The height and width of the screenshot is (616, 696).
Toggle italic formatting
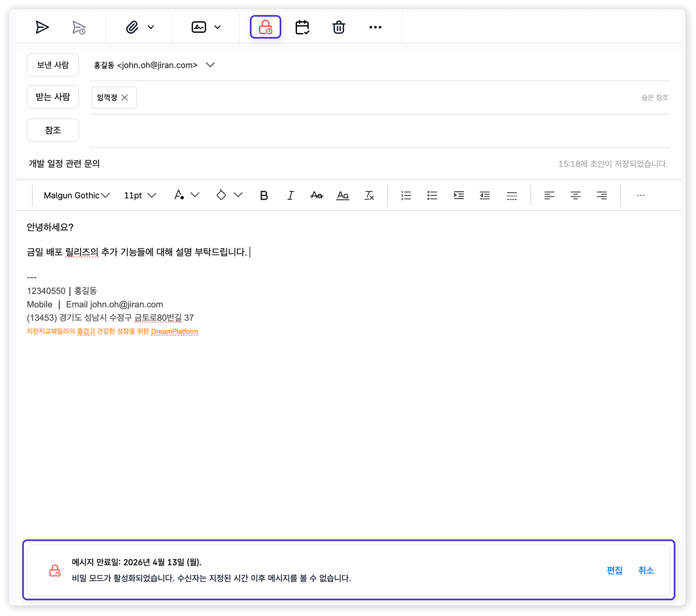[290, 195]
